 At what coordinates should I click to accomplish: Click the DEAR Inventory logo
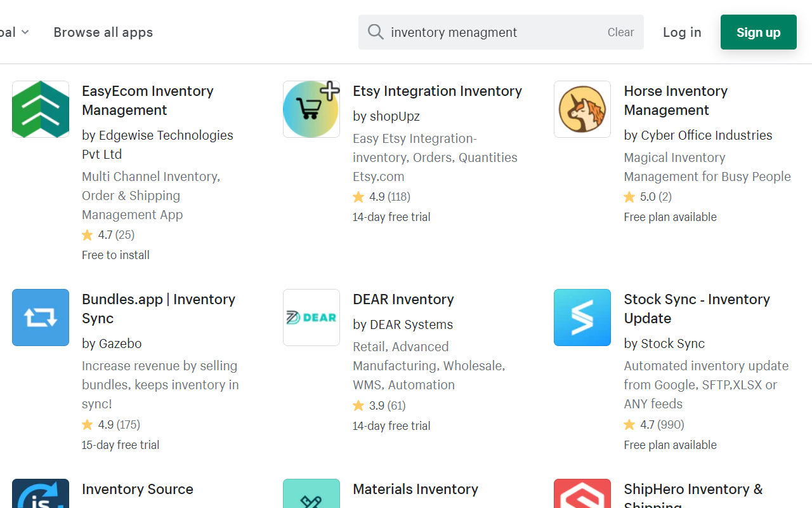(x=311, y=317)
